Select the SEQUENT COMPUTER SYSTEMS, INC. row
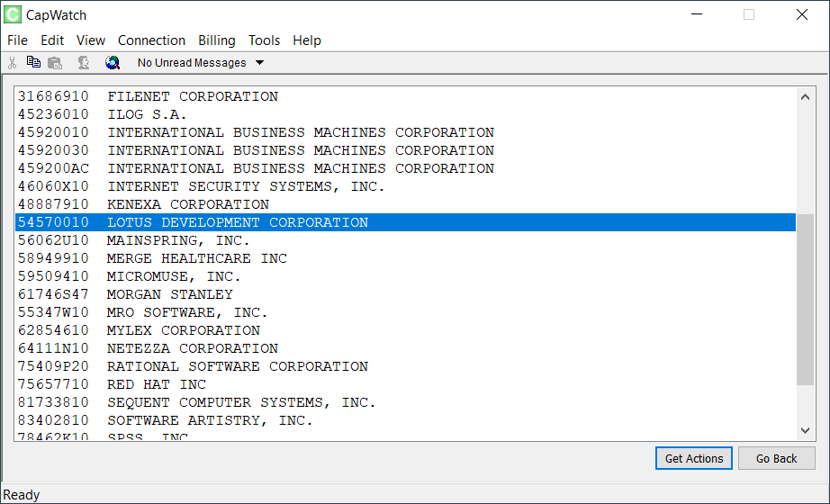This screenshot has width=830, height=504. coord(405,402)
